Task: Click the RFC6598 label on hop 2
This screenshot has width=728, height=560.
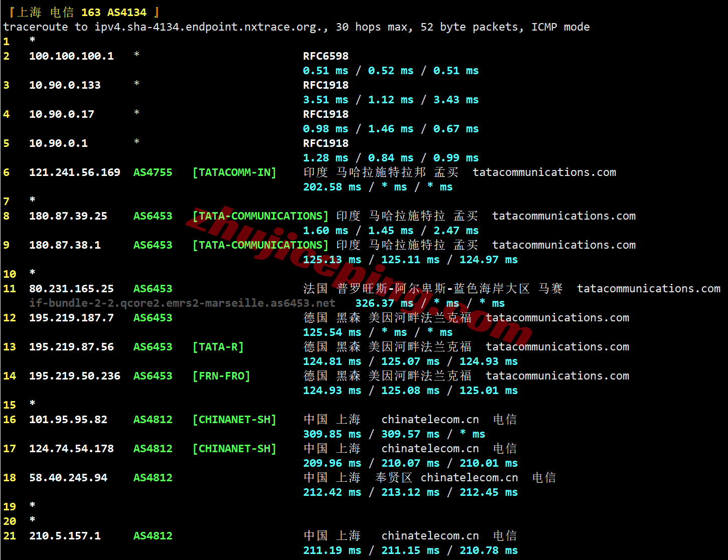Action: (x=326, y=56)
